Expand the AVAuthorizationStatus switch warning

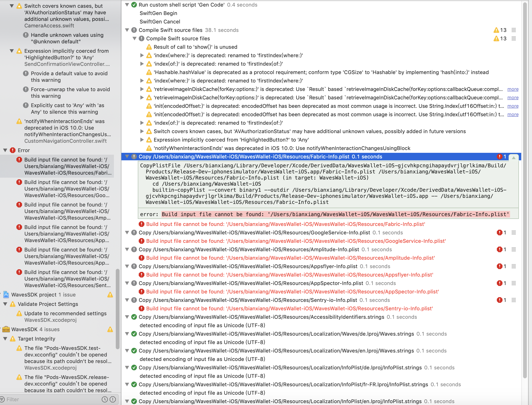142,131
